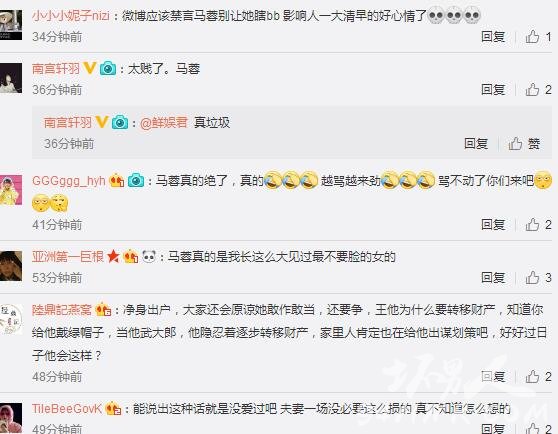Like the comment by 小小小妮子nizi
This screenshot has width=558, height=434.
point(538,37)
